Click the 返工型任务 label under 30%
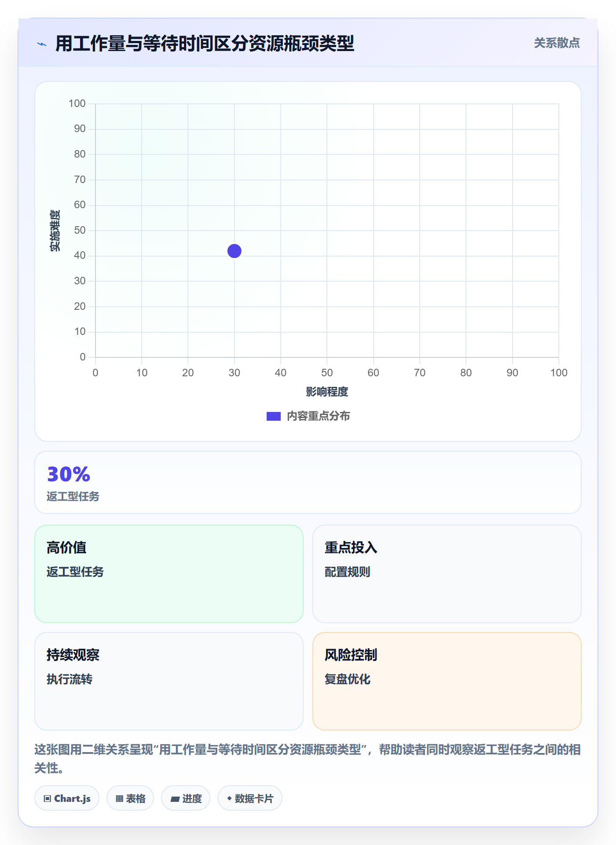 point(73,496)
